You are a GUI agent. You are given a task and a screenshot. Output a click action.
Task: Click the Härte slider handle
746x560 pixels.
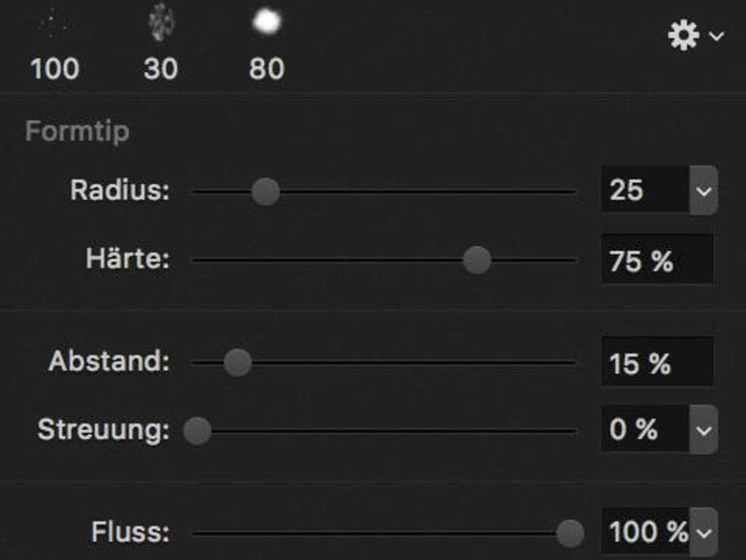click(x=476, y=260)
